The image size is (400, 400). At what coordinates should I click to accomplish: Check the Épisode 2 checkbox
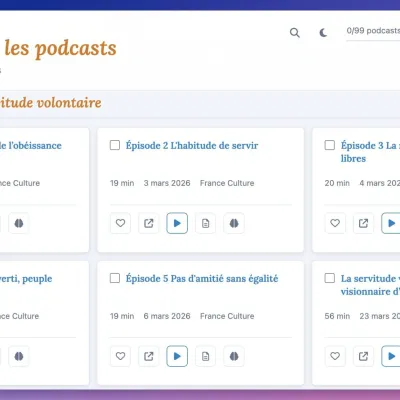pos(115,145)
